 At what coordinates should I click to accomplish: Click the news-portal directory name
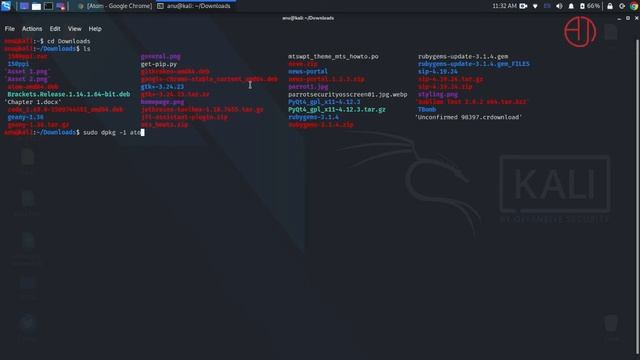pos(308,71)
